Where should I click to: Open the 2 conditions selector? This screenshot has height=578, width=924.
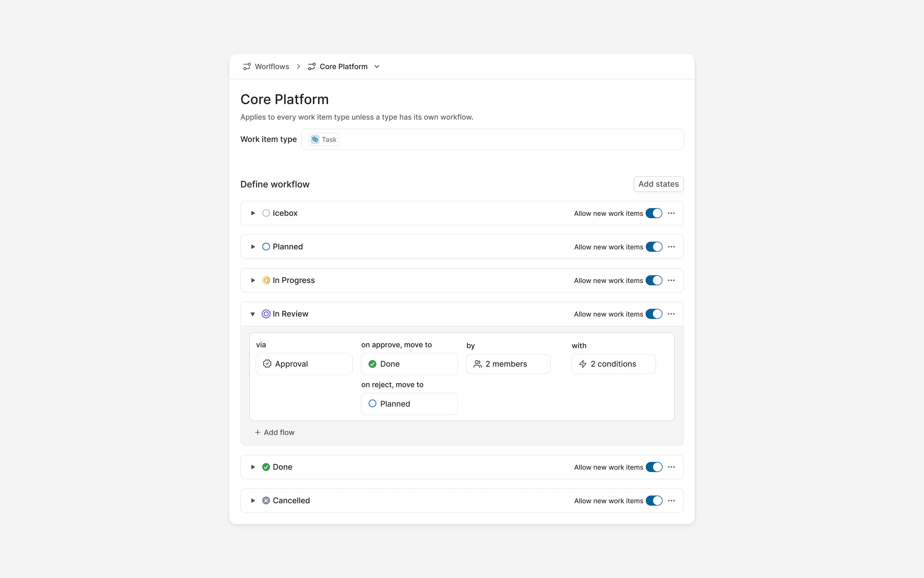(613, 364)
